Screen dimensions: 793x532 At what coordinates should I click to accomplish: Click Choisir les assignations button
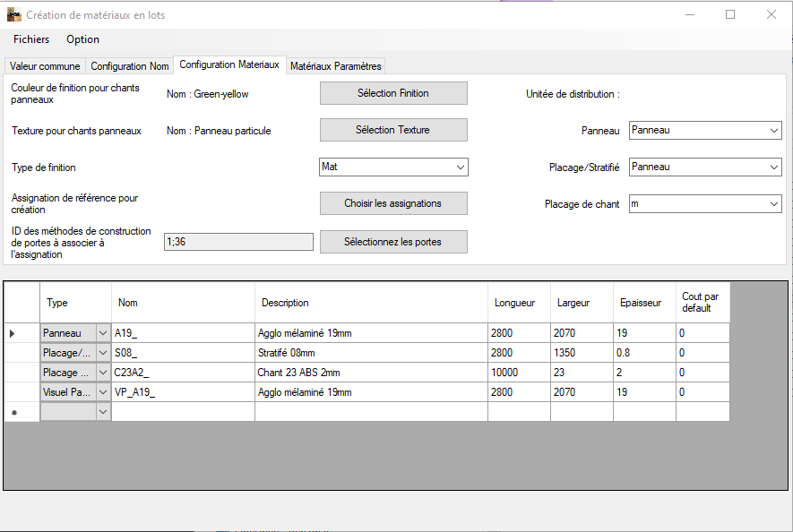click(393, 203)
